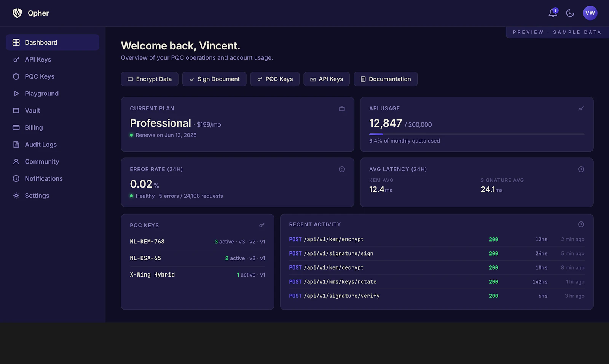
Task: Open Notifications sidebar item
Action: point(53,178)
